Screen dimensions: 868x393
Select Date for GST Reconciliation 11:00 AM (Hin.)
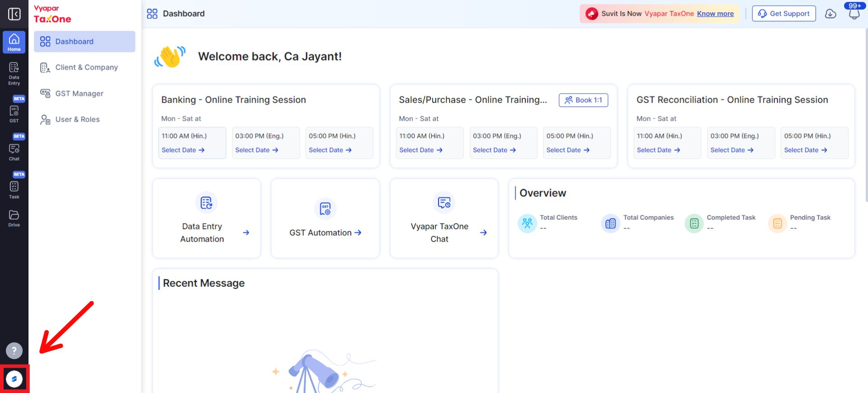point(658,150)
